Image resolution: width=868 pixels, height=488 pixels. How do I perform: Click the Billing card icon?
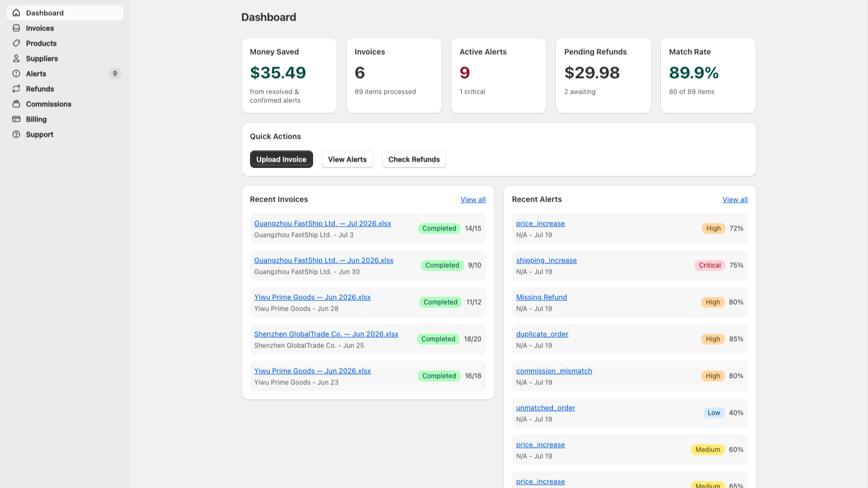pos(16,119)
